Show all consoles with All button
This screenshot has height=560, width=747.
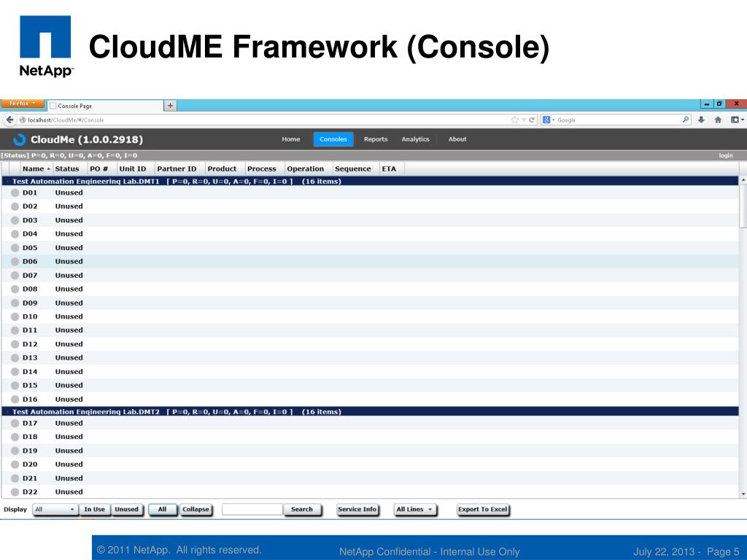pos(163,510)
